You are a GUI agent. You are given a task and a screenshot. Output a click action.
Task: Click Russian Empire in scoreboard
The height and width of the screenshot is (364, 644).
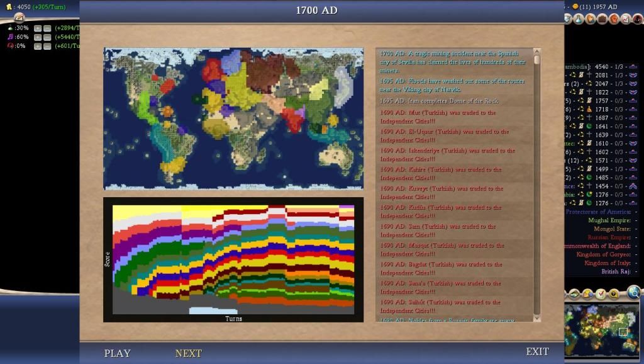[609, 237]
